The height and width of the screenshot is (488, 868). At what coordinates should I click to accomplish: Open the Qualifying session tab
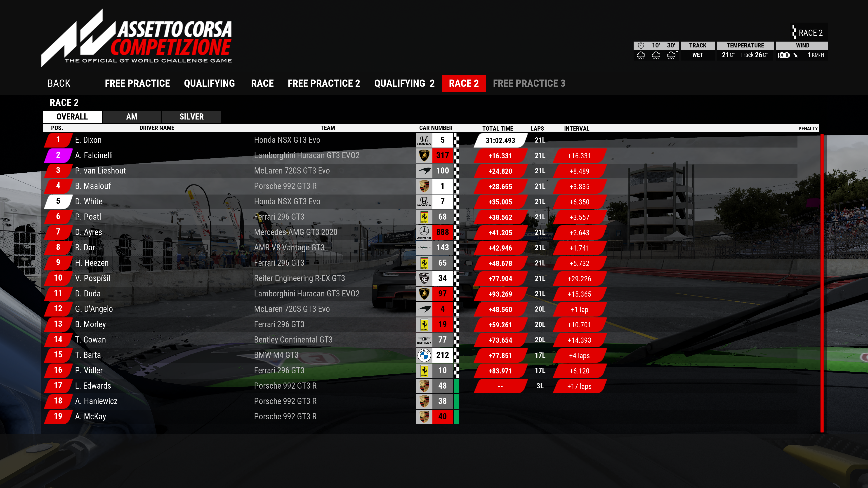click(209, 84)
